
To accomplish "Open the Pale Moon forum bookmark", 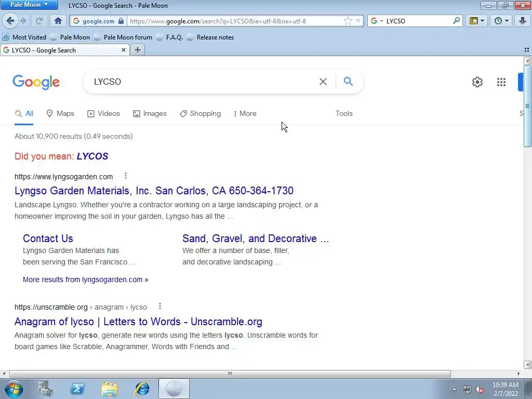I will pos(123,37).
